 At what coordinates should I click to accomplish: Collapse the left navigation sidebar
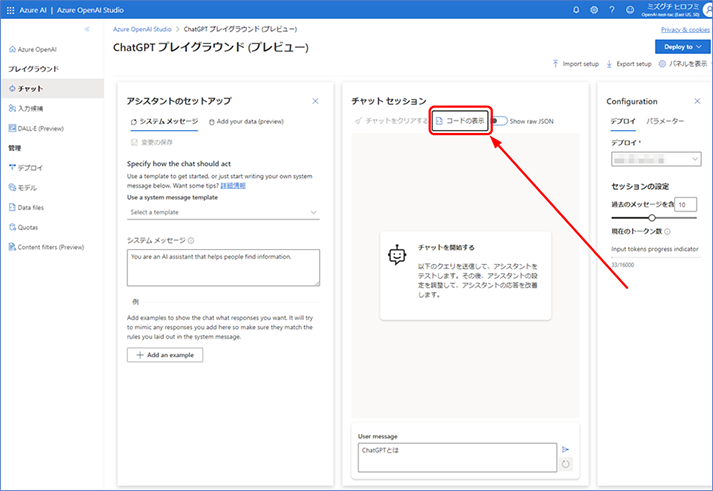pos(87,29)
